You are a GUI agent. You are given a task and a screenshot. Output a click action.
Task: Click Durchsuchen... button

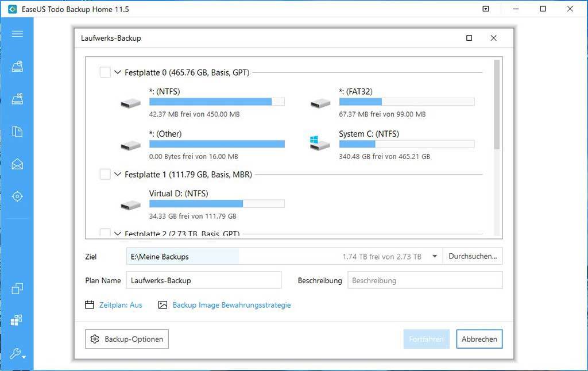(473, 256)
